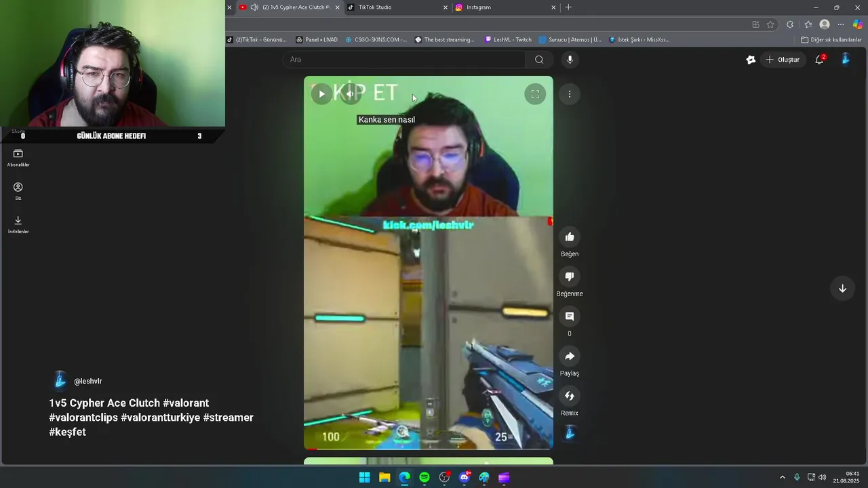The width and height of the screenshot is (868, 488).
Task: Open the YouTube account avatar menu
Action: click(x=846, y=60)
